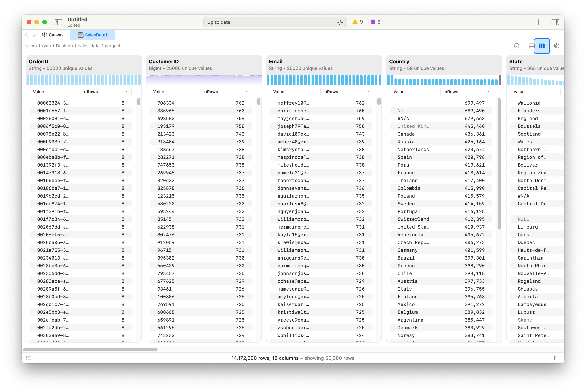Click the Desktop breadcrumb segment
The image size is (586, 392).
[x=64, y=46]
